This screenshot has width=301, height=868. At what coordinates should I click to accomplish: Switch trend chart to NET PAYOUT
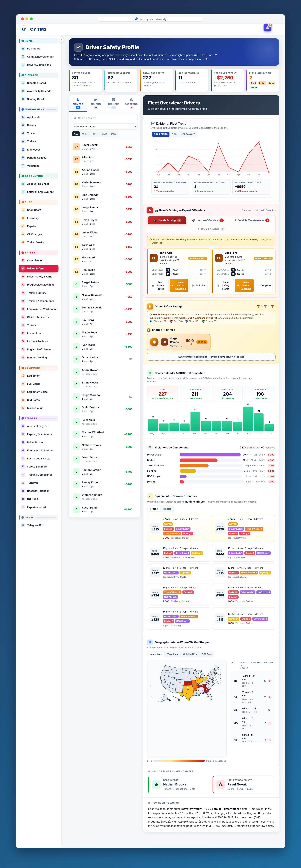pos(188,134)
